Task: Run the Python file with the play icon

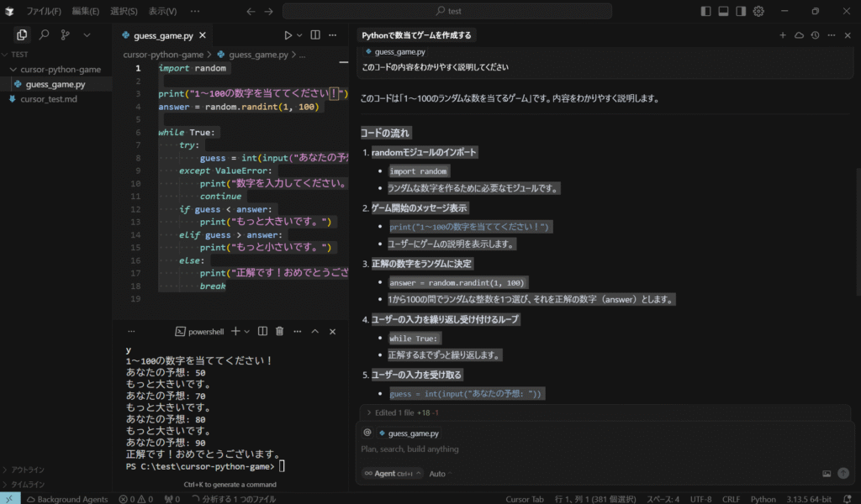Action: (288, 35)
